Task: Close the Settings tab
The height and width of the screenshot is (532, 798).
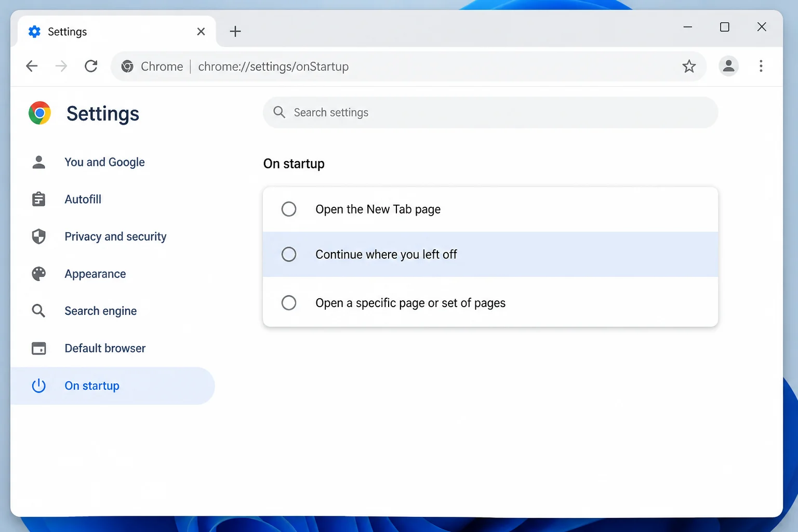Action: point(201,32)
